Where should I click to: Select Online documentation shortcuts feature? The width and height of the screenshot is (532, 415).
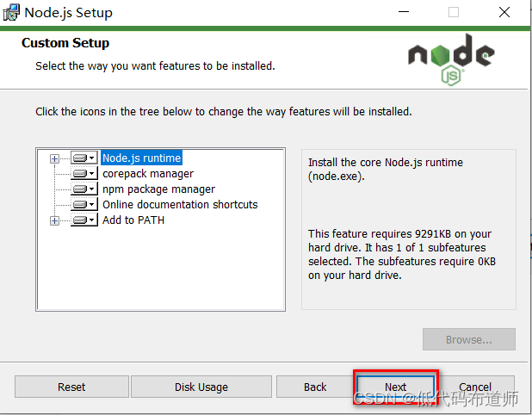click(180, 205)
